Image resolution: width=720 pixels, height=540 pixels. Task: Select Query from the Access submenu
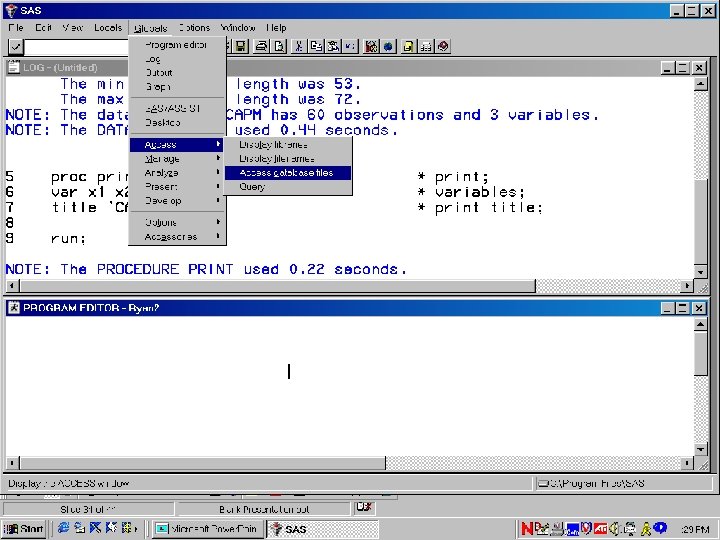point(288,187)
